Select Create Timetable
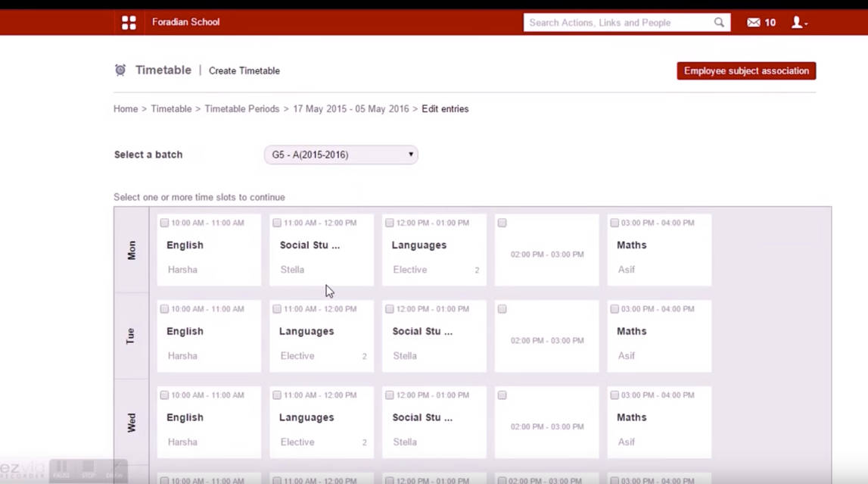This screenshot has height=484, width=868. (244, 70)
